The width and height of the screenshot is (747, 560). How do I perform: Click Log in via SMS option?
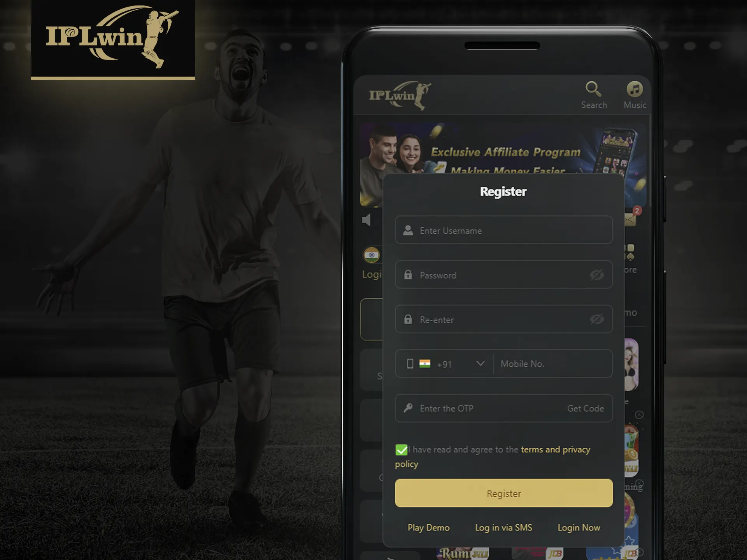tap(503, 527)
